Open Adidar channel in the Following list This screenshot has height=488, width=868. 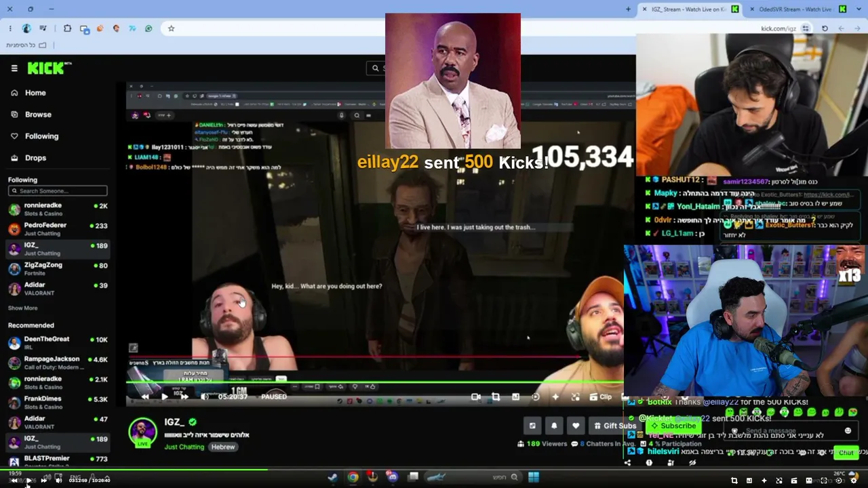coord(58,289)
